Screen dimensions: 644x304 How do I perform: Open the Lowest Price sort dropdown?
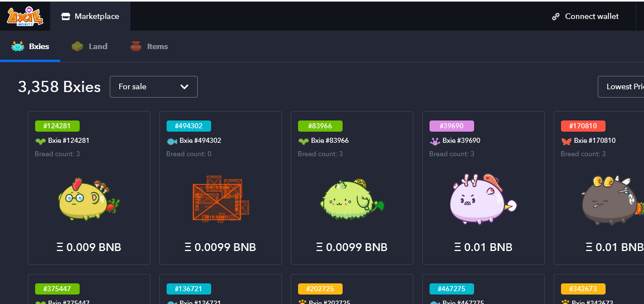(621, 87)
